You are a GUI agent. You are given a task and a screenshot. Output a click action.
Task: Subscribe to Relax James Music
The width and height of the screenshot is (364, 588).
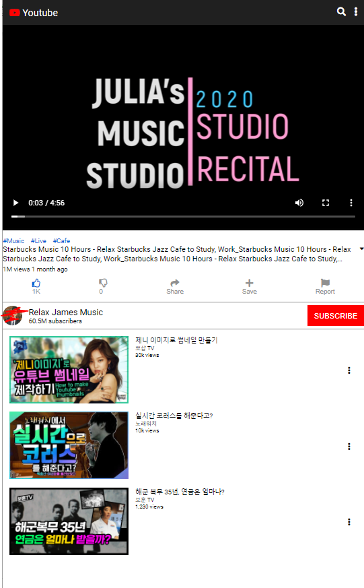(336, 316)
